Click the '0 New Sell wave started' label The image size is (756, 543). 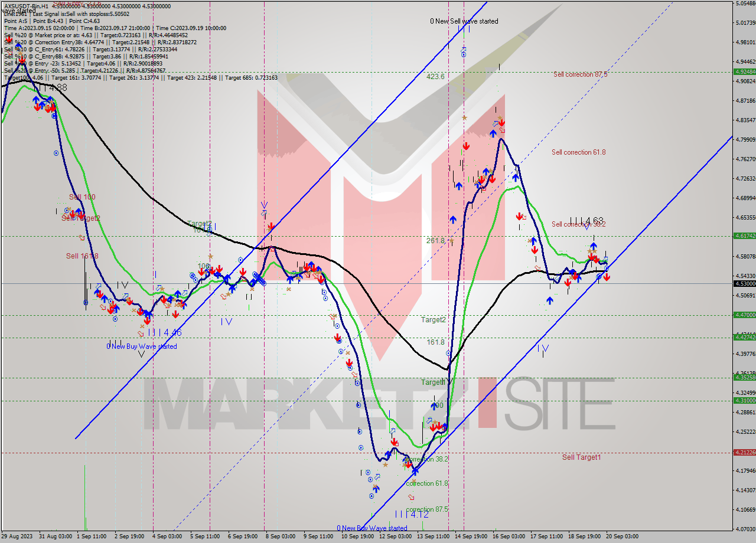point(464,21)
